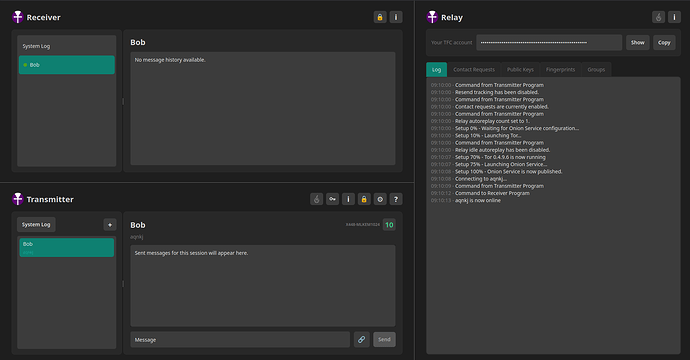The image size is (690, 360).
Task: Open System Log in Transmitter
Action: 36,224
